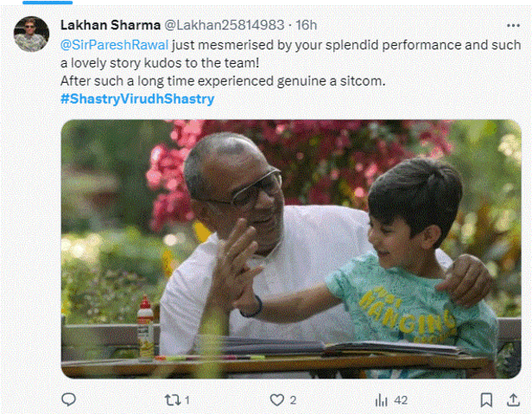
Task: Open Lakhan Sharma's profile avatar
Action: click(x=31, y=35)
